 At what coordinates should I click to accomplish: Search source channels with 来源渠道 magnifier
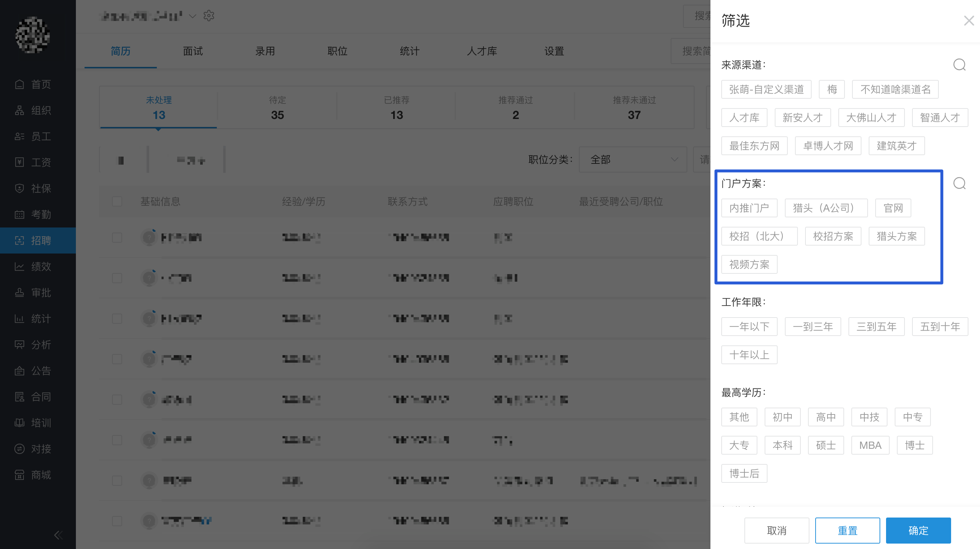tap(959, 65)
